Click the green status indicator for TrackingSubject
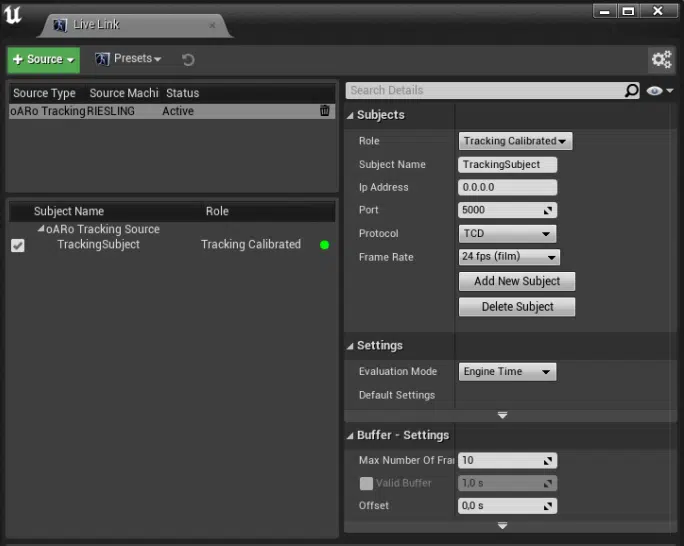684x546 pixels. tap(324, 245)
